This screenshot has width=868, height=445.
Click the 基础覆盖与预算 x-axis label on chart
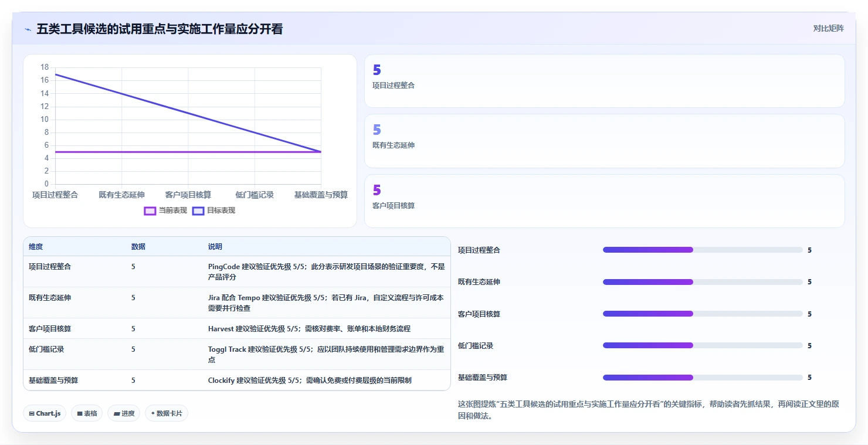click(321, 195)
